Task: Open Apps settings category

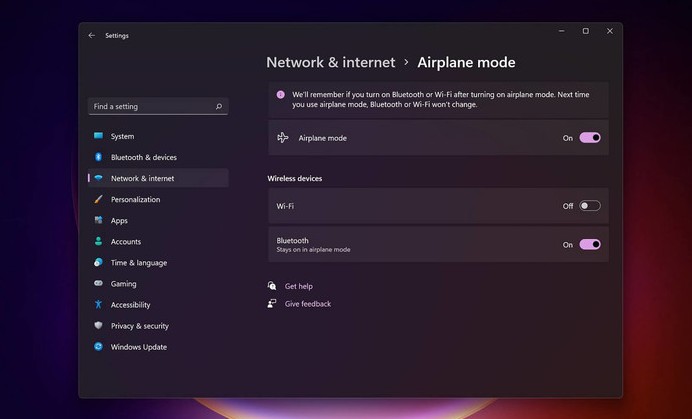Action: tap(158, 220)
